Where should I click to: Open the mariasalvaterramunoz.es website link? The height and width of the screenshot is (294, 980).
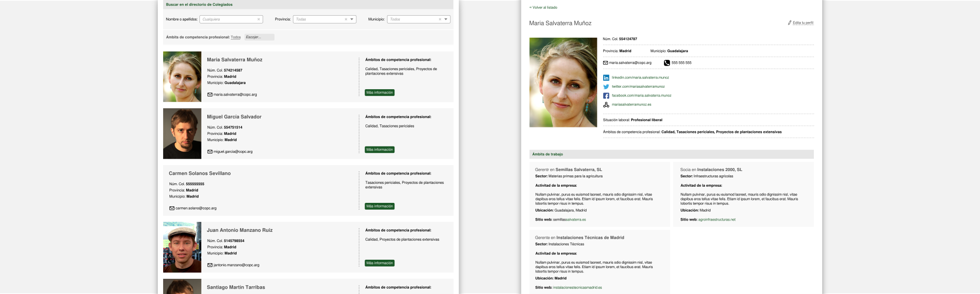(632, 104)
